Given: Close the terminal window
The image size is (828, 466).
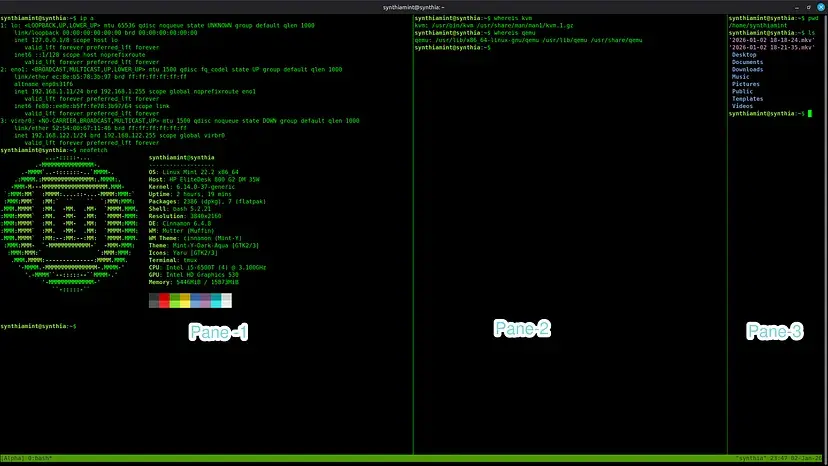Looking at the screenshot, I should click(820, 7).
